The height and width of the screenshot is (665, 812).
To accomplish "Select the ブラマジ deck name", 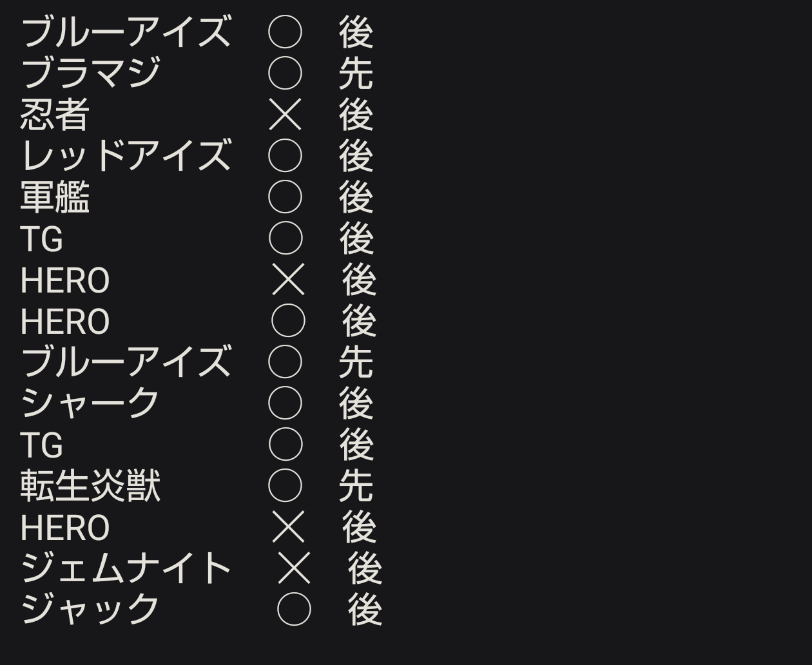I will coord(90,73).
